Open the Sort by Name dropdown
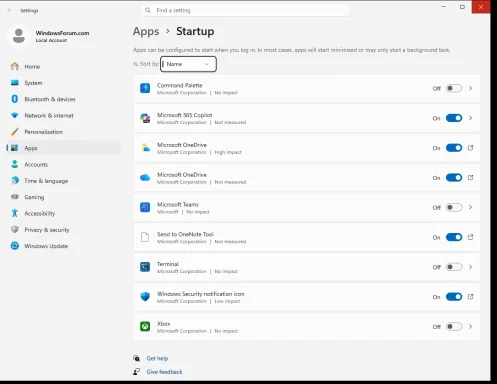Viewport: 497px width, 384px height. click(188, 64)
